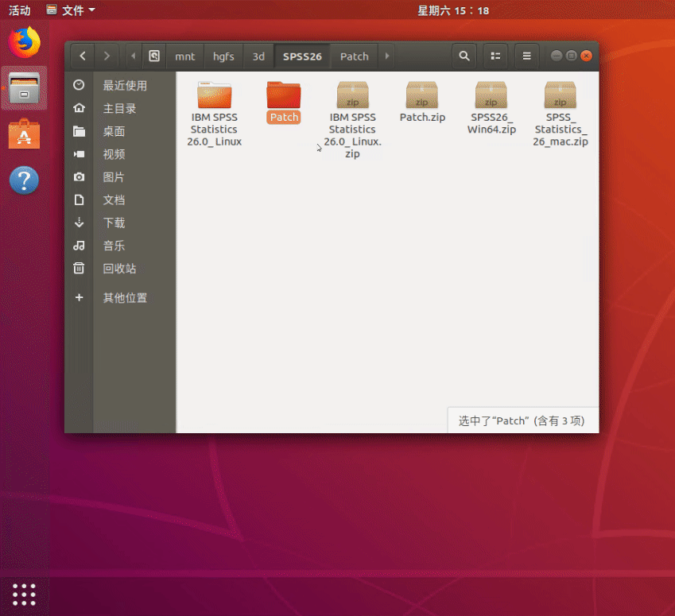Screen dimensions: 675x616
Task: Click the SPSS26_Win64.zip file name
Action: point(491,123)
